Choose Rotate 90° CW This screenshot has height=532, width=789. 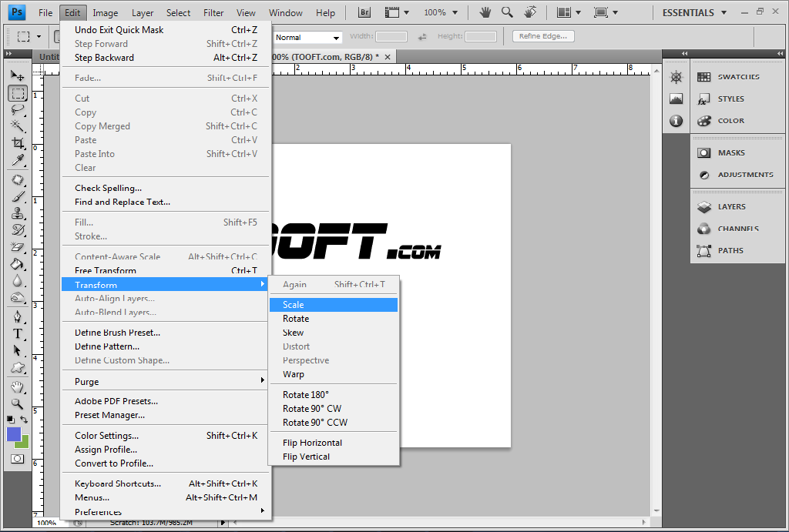pyautogui.click(x=334, y=408)
